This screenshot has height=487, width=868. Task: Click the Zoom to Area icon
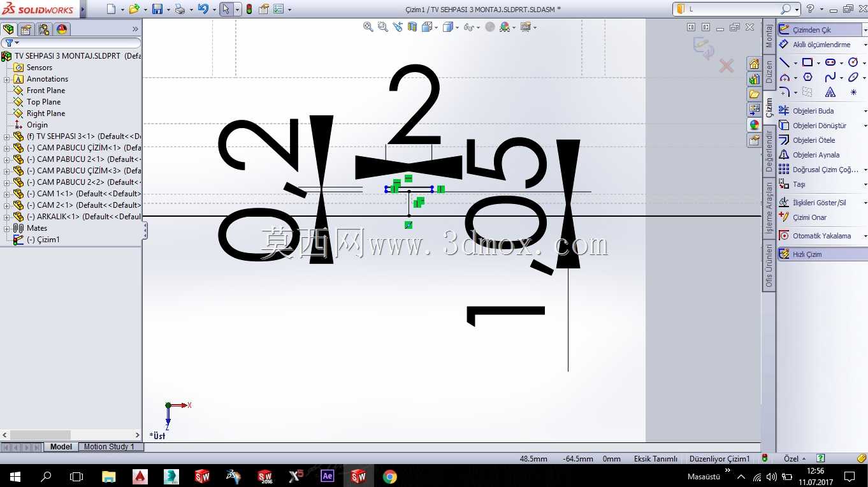382,27
